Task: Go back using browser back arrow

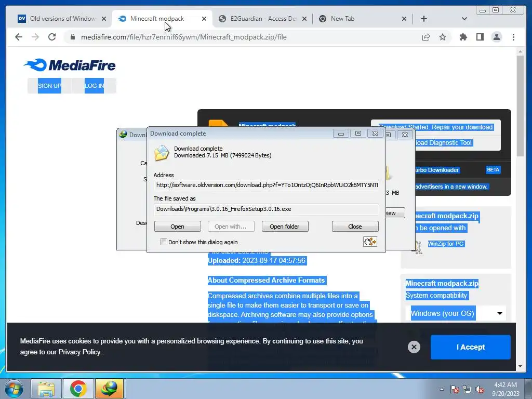Action: point(19,37)
